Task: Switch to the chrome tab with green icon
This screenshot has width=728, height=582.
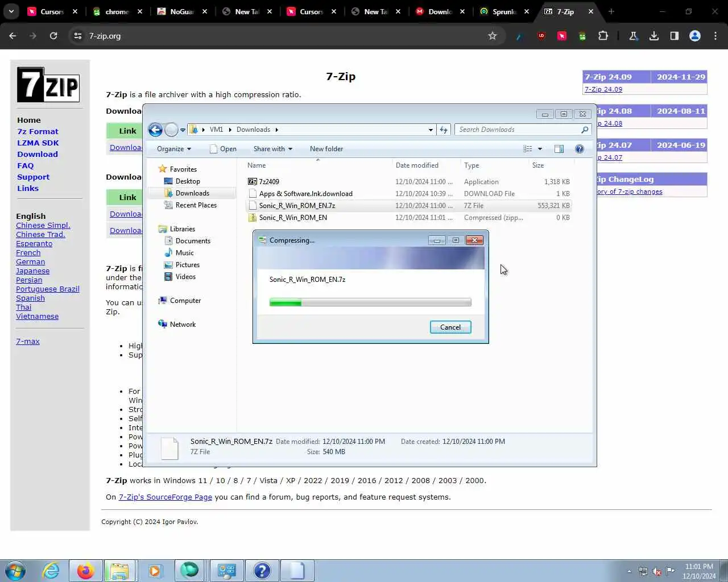Action: click(x=117, y=11)
